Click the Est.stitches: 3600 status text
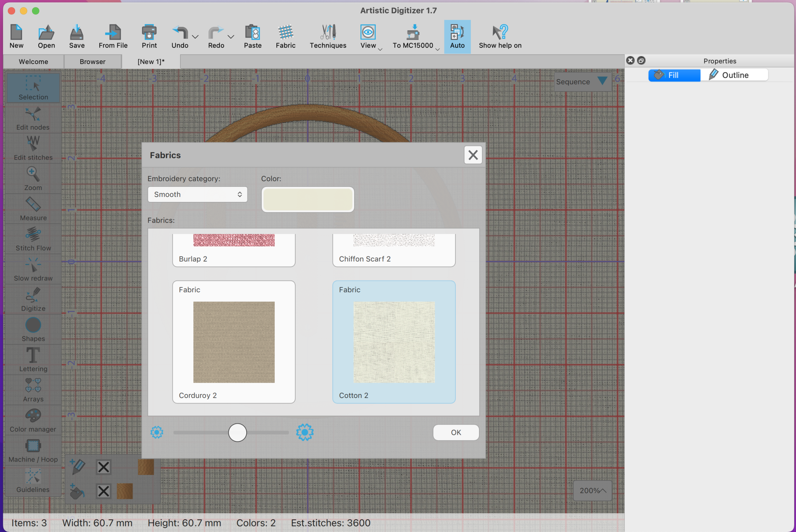Image resolution: width=796 pixels, height=532 pixels. [x=330, y=523]
